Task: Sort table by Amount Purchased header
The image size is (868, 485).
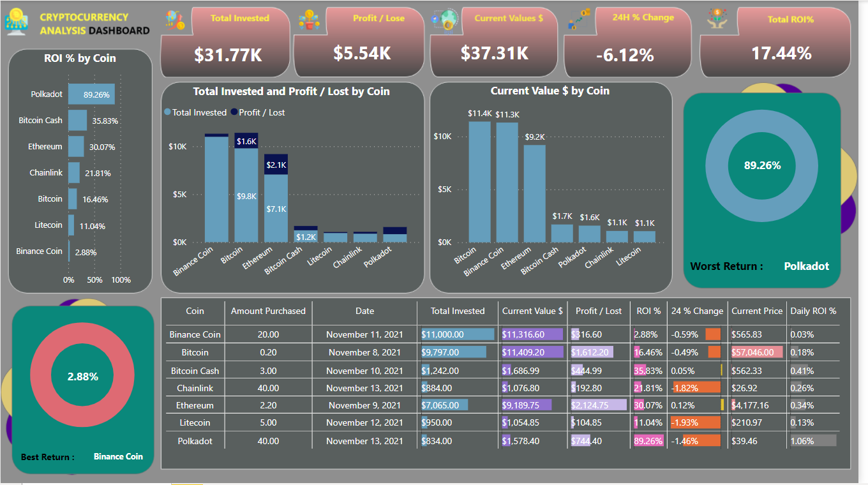Action: [268, 311]
